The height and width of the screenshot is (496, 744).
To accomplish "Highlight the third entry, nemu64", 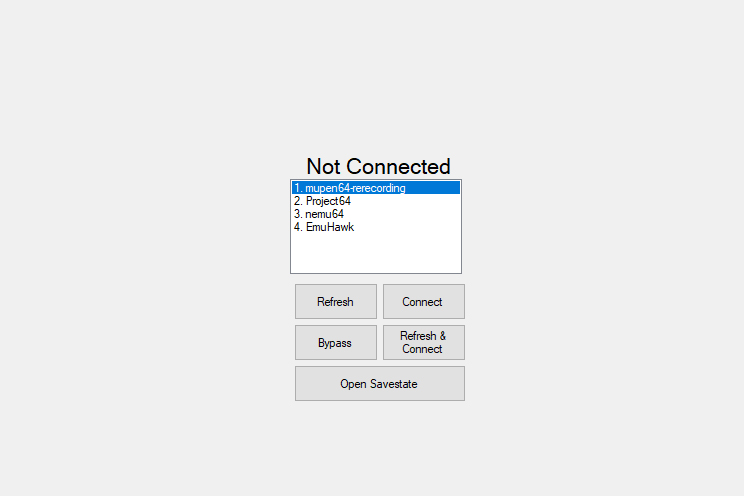I will pyautogui.click(x=376, y=214).
